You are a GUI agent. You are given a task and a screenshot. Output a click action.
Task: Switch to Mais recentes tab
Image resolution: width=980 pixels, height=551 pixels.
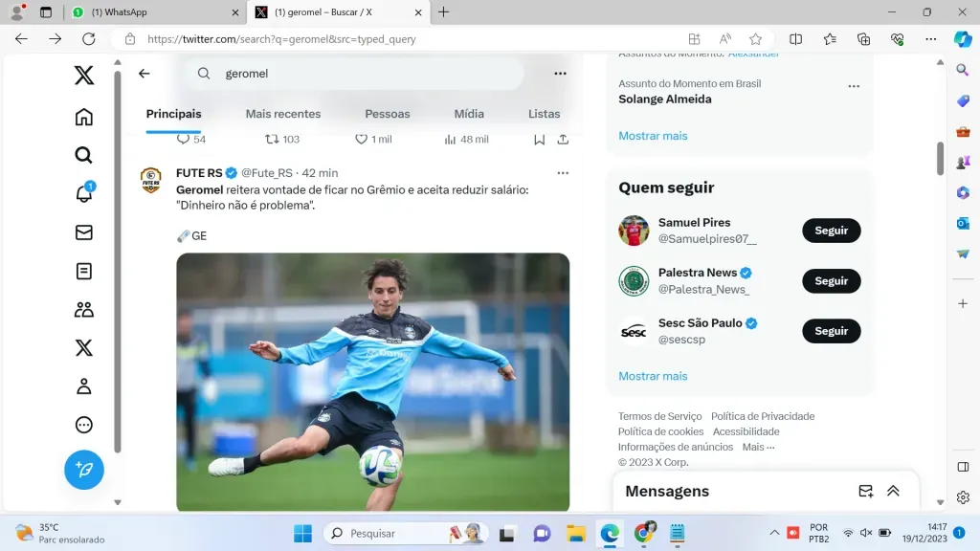[x=283, y=114]
